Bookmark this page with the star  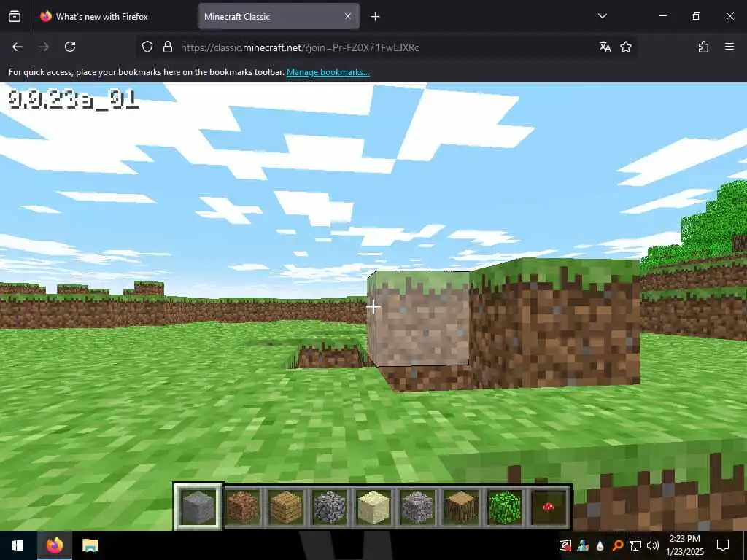click(x=625, y=47)
